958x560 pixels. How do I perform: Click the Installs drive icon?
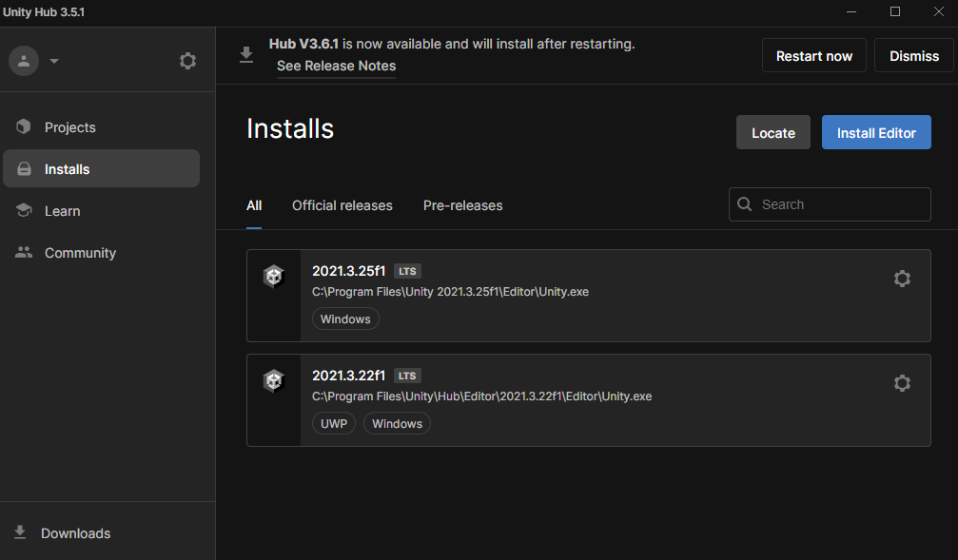click(x=24, y=168)
